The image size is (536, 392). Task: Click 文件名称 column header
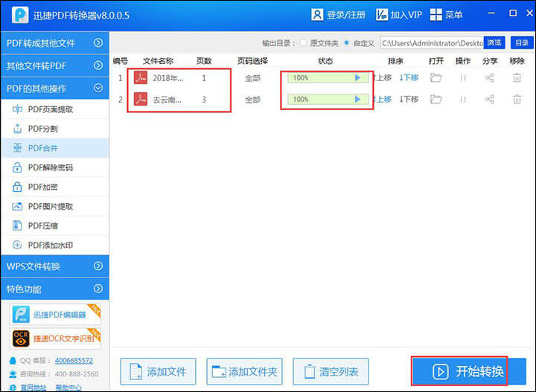(x=158, y=61)
